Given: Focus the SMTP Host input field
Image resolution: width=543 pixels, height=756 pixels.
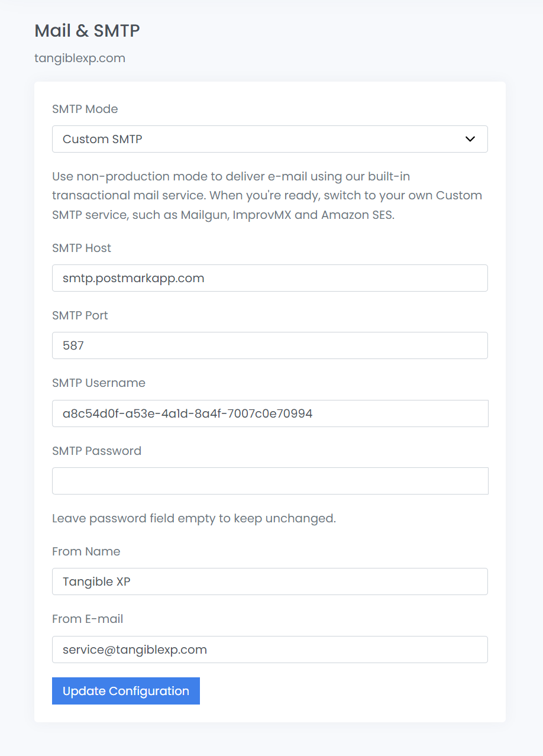Looking at the screenshot, I should click(270, 278).
